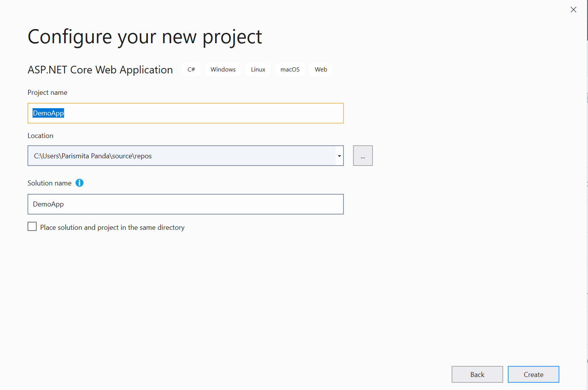Click the Back button

[477, 374]
